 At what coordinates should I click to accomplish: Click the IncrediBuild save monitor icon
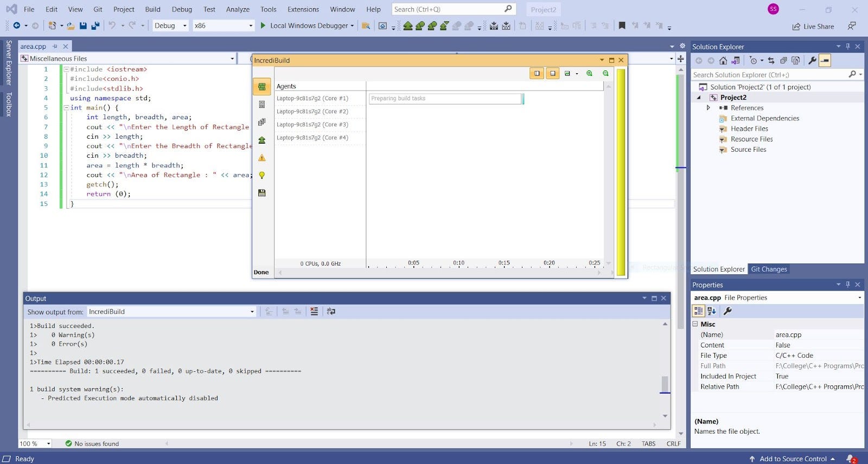click(262, 193)
